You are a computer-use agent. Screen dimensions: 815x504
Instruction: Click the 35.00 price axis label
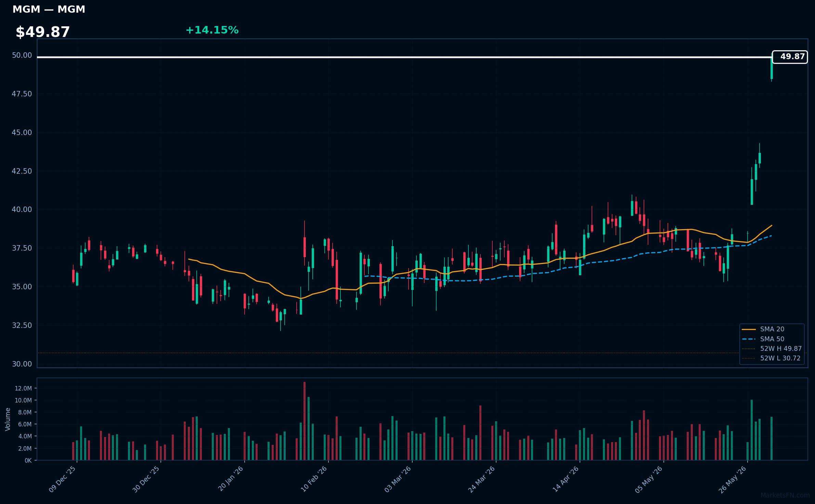pos(22,287)
